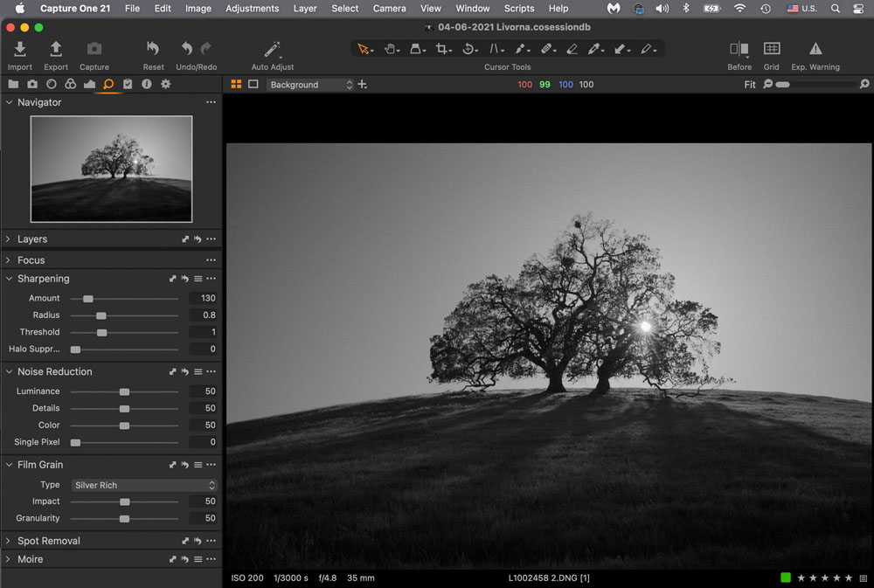Open the Color three-circles tool tab
The width and height of the screenshot is (874, 588).
[70, 84]
